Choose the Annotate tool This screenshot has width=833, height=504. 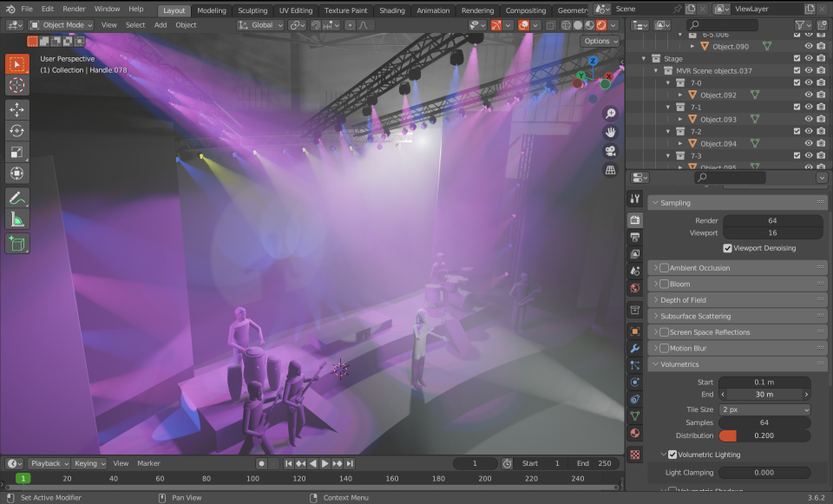17,198
